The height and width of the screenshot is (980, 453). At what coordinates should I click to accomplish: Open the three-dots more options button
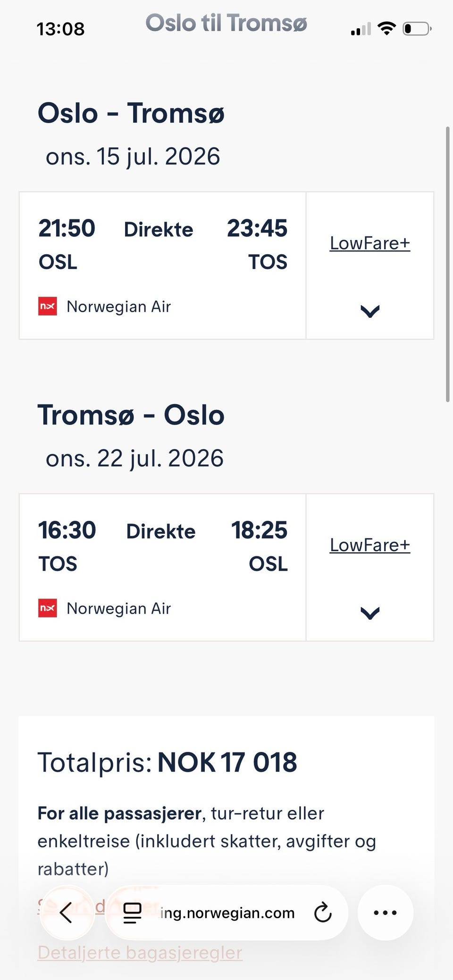coord(385,913)
